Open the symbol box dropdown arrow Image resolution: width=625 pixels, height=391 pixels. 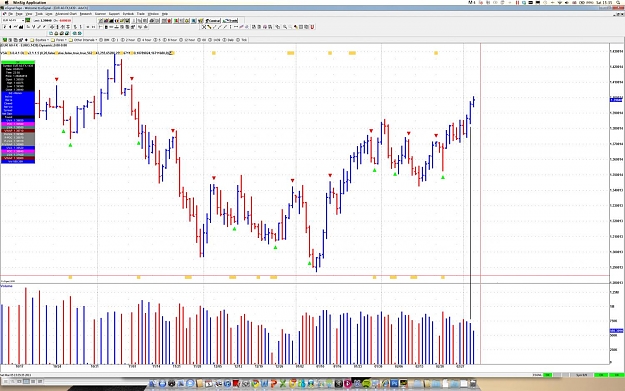coord(23,20)
